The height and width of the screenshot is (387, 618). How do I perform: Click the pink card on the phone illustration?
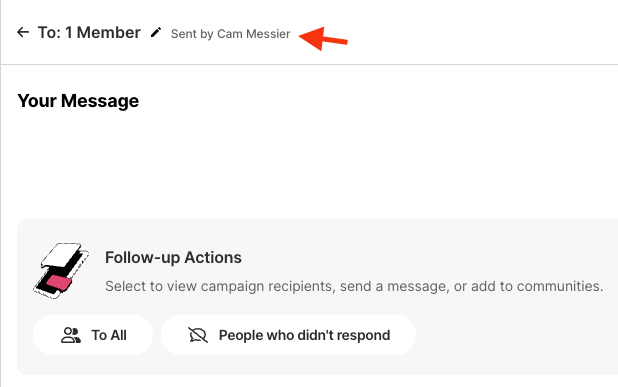(59, 283)
